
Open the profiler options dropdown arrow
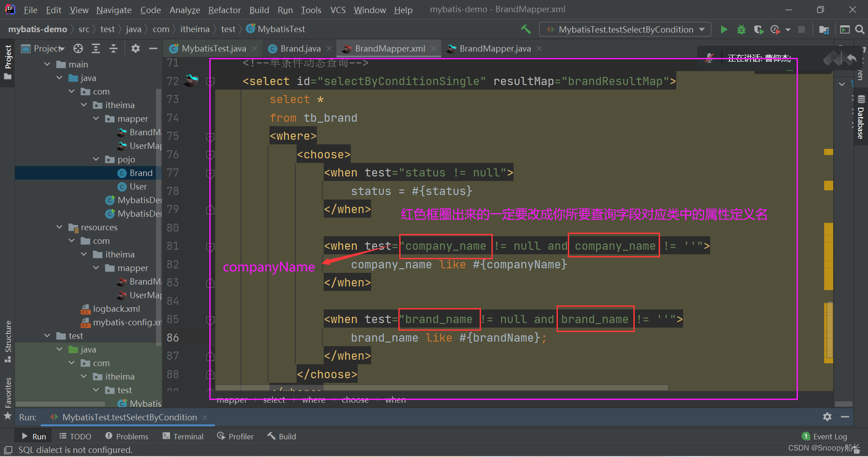788,29
